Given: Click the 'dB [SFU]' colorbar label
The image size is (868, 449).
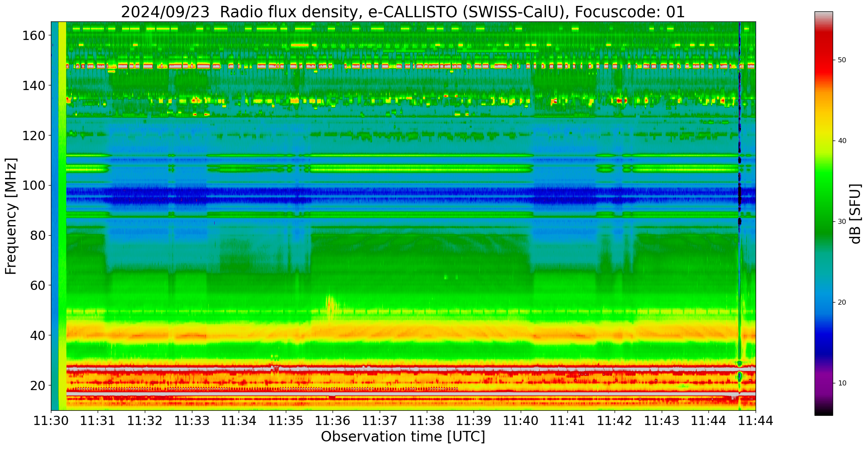Looking at the screenshot, I should tap(855, 214).
